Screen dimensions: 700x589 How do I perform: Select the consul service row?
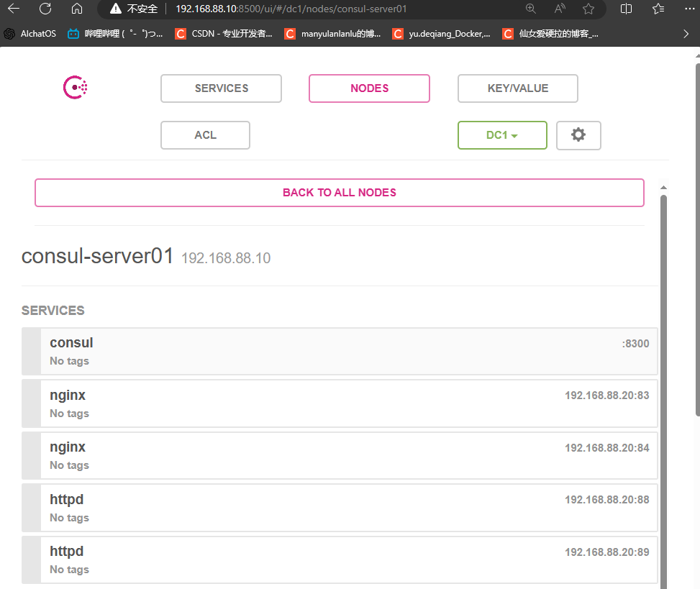340,352
